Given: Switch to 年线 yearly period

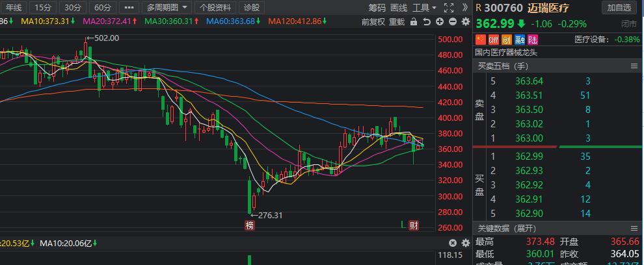Looking at the screenshot, I should [13, 7].
